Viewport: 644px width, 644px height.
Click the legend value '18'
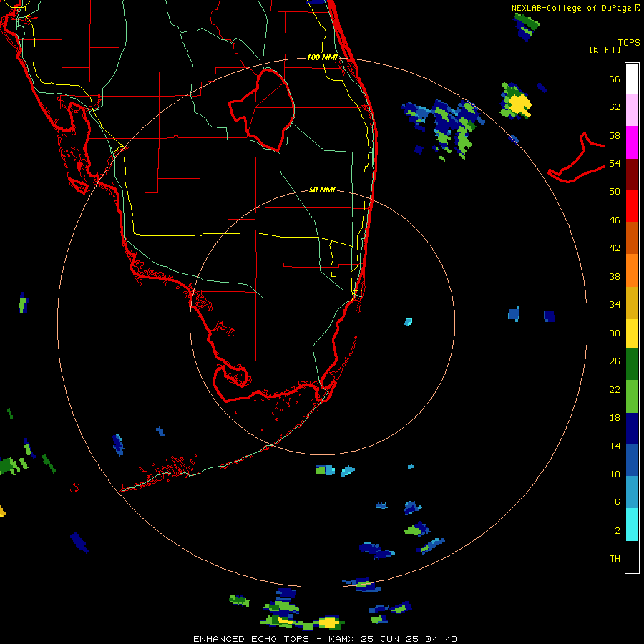click(x=615, y=418)
